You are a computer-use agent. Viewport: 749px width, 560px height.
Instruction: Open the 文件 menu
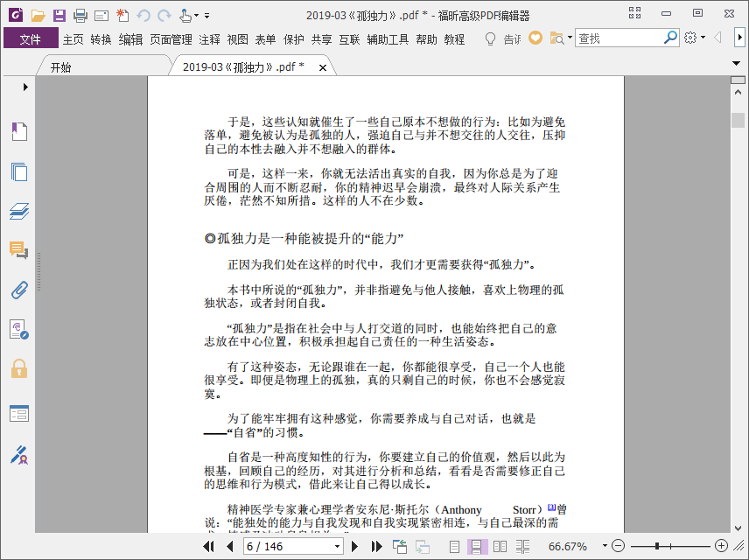(x=31, y=38)
